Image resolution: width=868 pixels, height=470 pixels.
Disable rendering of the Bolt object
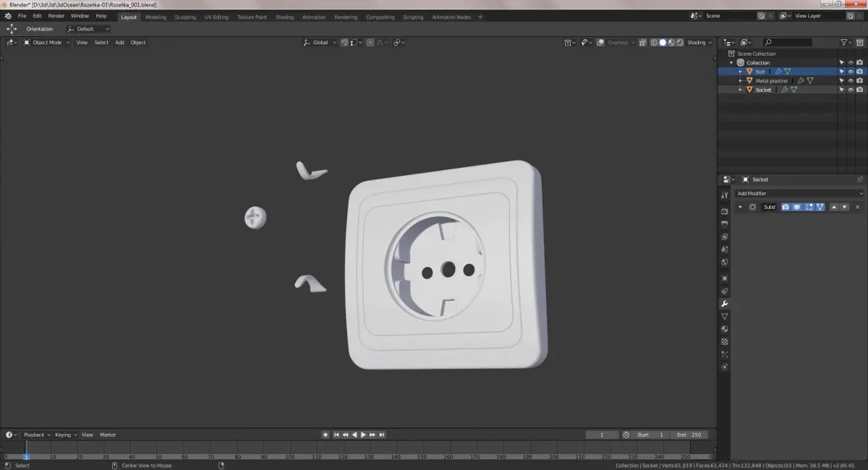tap(859, 72)
